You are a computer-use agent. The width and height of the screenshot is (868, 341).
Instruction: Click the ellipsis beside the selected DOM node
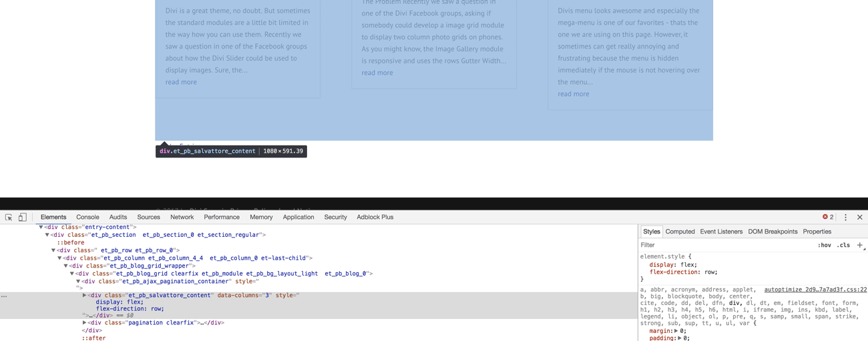click(4, 296)
